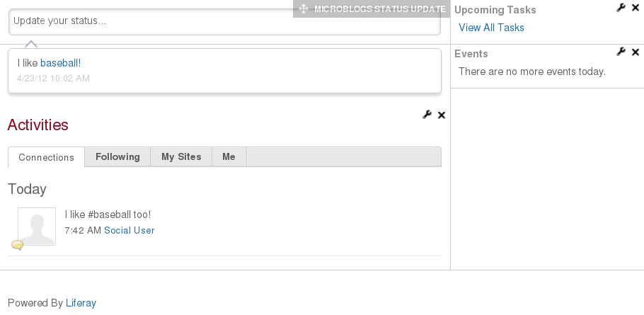Follow the Liferay footer link

[81, 303]
